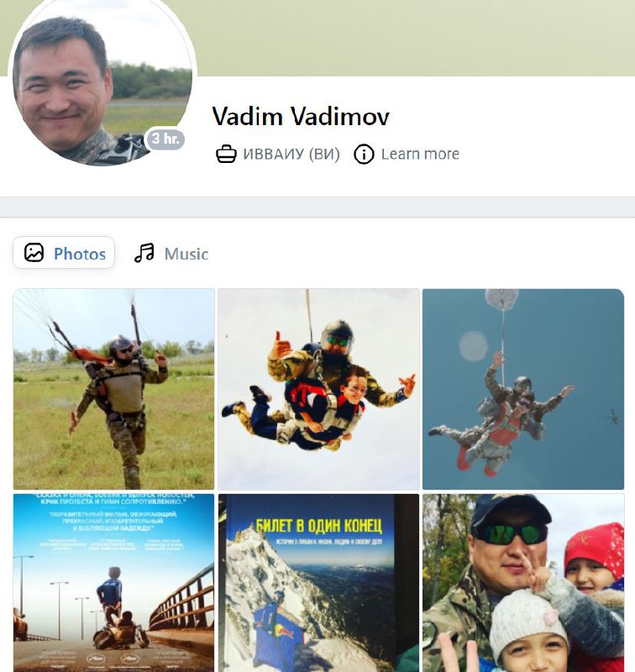Screen dimensions: 635x672
Task: Open the Photos tab
Action: point(64,253)
